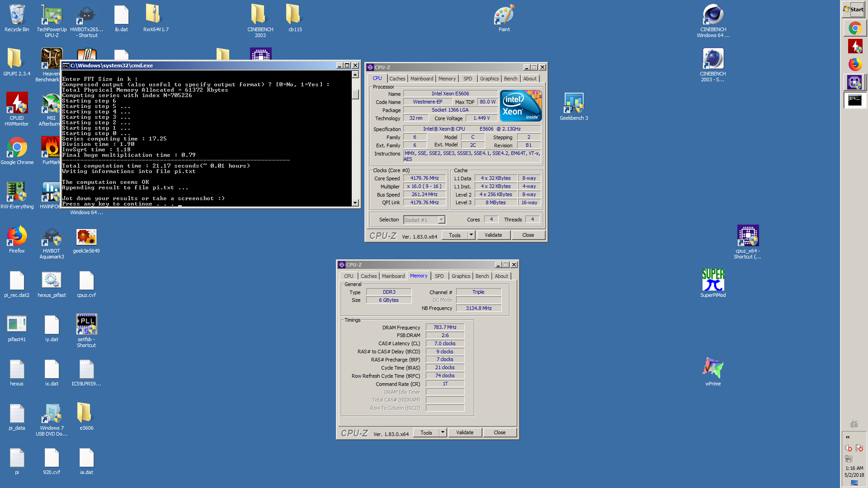The image size is (868, 488).
Task: Click the clock showing 1:16 AM
Action: point(854,468)
